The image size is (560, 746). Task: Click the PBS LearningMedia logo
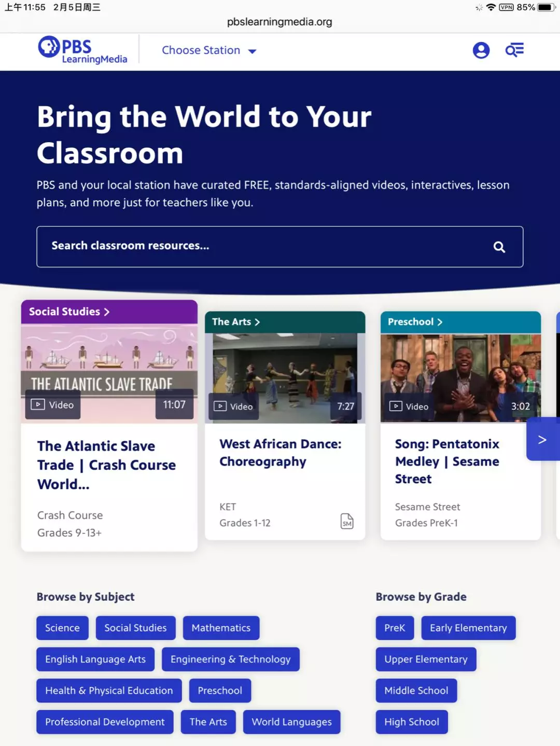pyautogui.click(x=82, y=50)
